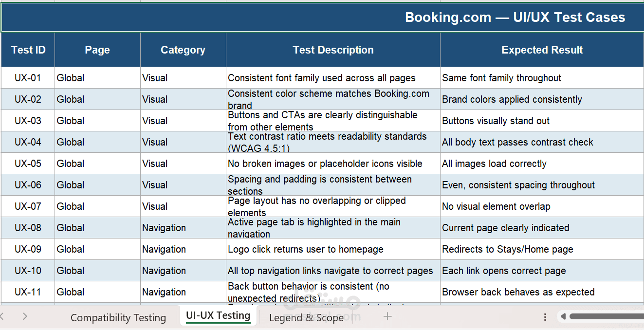Select 'All top navigation links navigate' cell
This screenshot has width=644, height=330.
click(333, 271)
